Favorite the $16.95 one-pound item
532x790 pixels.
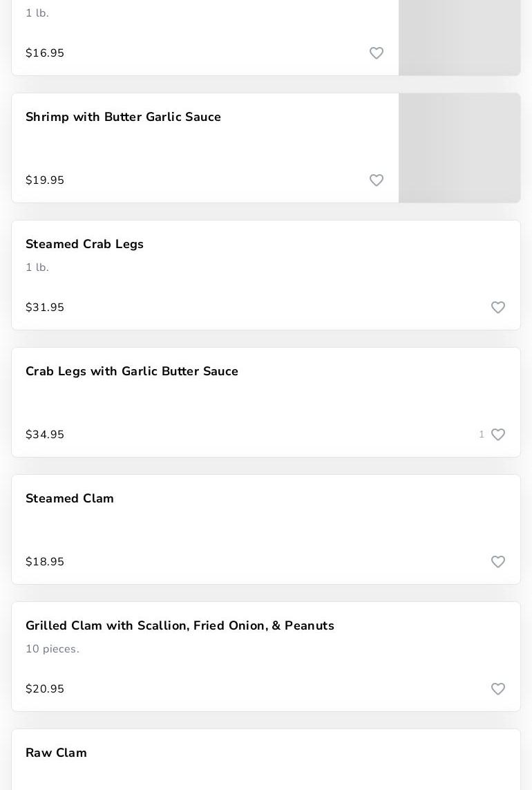pos(377,53)
